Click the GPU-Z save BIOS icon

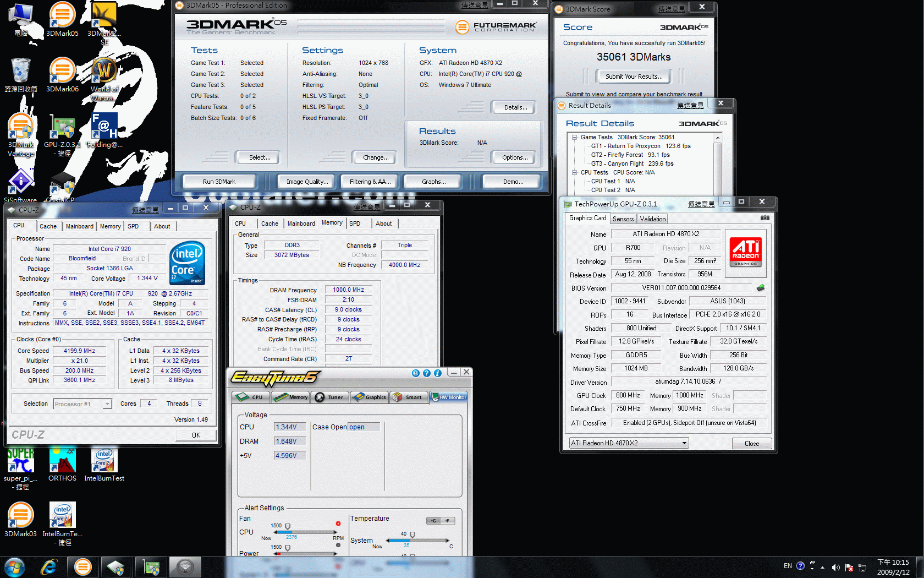(761, 288)
